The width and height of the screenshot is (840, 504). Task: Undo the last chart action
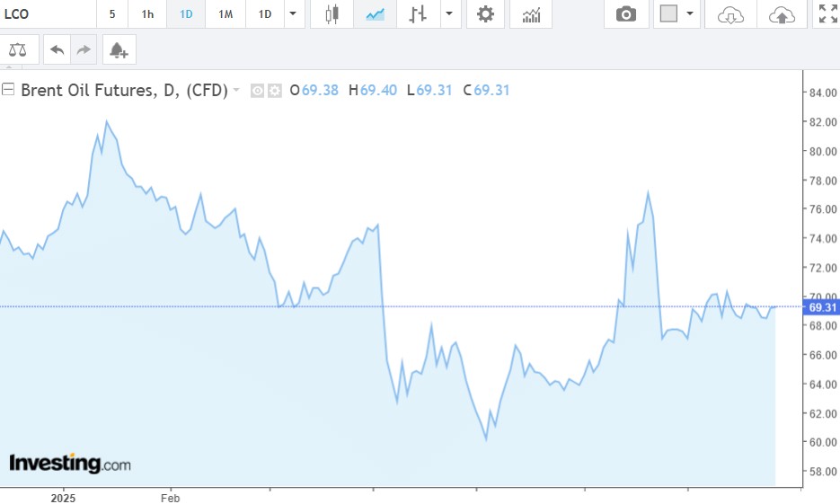point(57,50)
